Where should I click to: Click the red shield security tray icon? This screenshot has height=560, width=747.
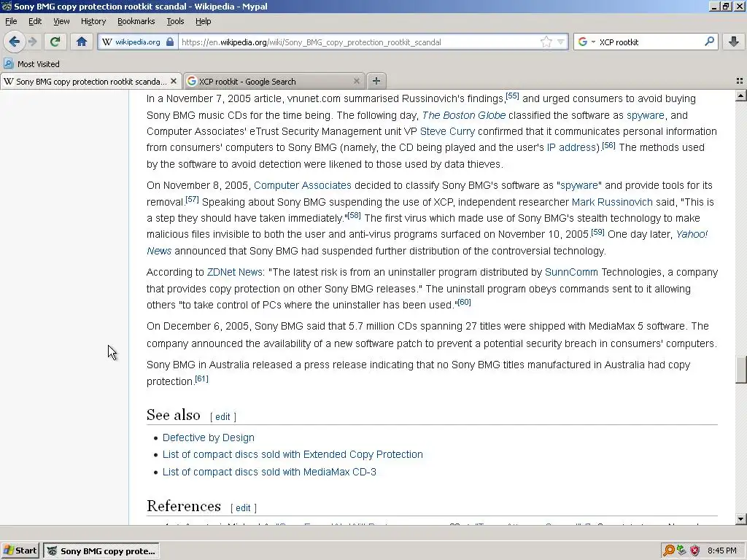[694, 551]
